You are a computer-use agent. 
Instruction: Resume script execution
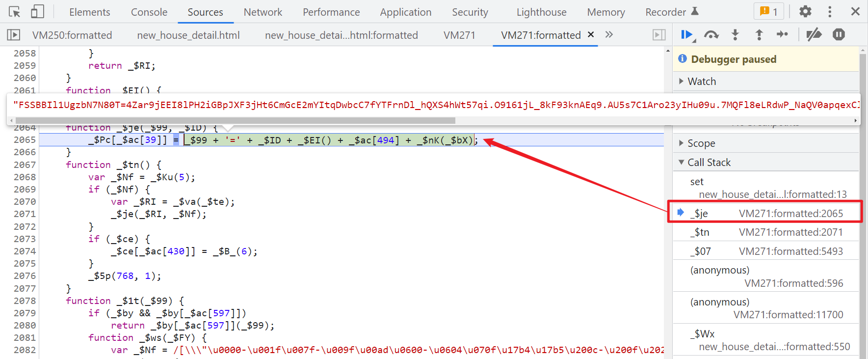tap(687, 35)
